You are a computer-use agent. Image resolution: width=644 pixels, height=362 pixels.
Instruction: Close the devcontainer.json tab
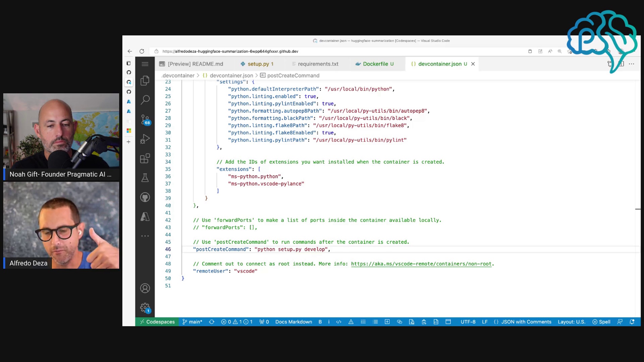coord(473,64)
